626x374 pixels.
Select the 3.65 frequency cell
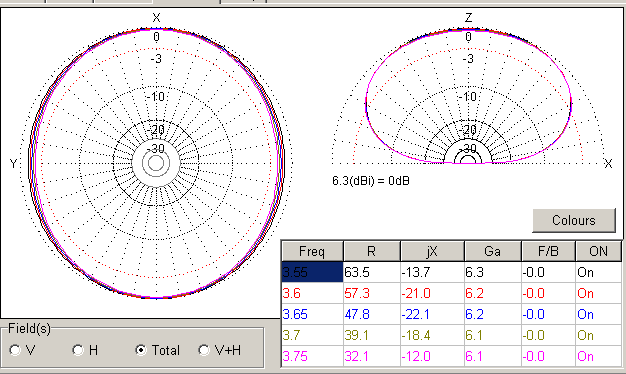(312, 314)
